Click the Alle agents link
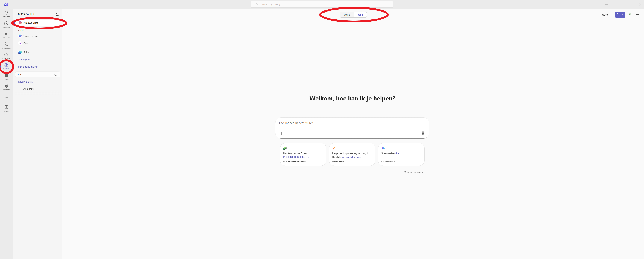 [x=25, y=60]
